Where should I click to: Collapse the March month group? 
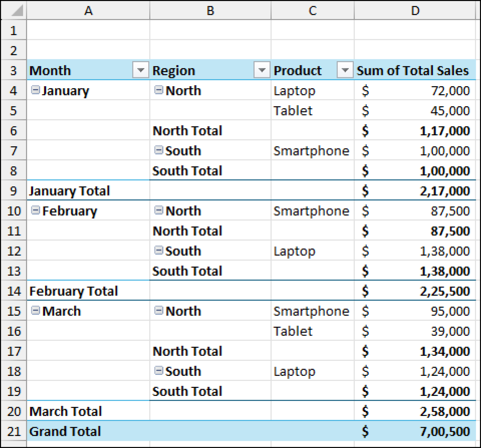(35, 310)
